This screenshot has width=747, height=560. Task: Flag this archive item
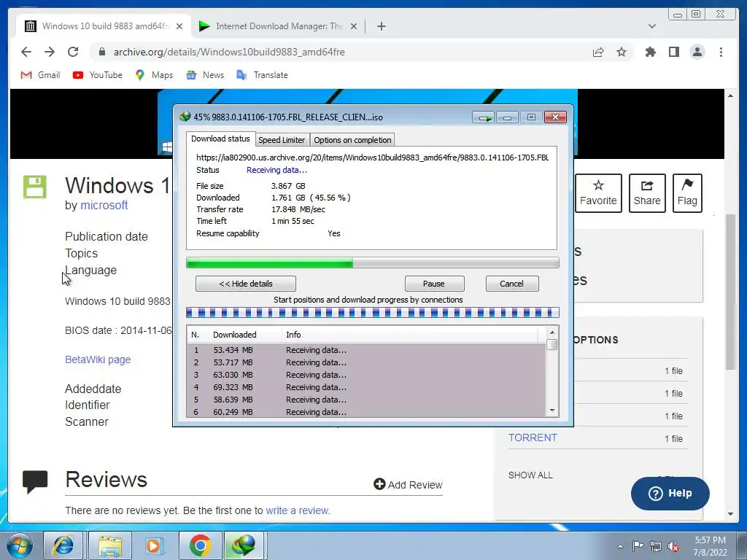click(687, 192)
